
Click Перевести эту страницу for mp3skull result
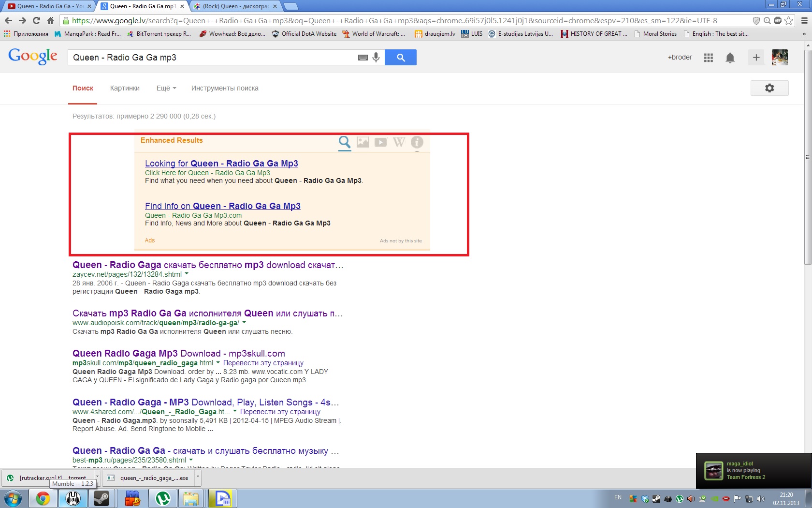(263, 363)
